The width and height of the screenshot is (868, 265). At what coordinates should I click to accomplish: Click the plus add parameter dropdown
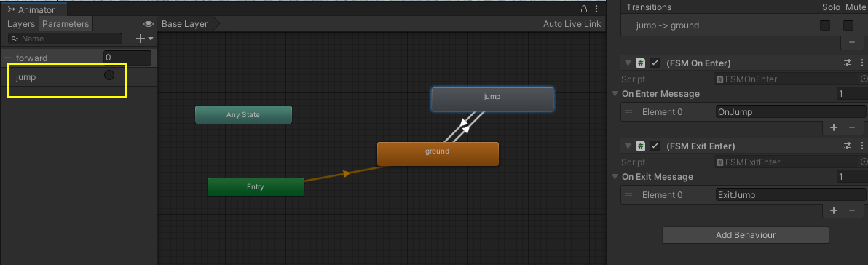[144, 39]
